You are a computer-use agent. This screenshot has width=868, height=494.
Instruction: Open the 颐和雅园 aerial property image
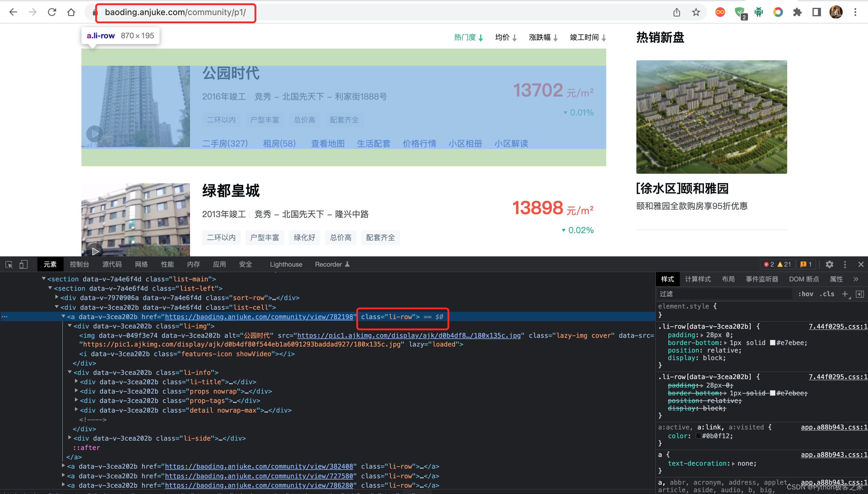coord(711,117)
